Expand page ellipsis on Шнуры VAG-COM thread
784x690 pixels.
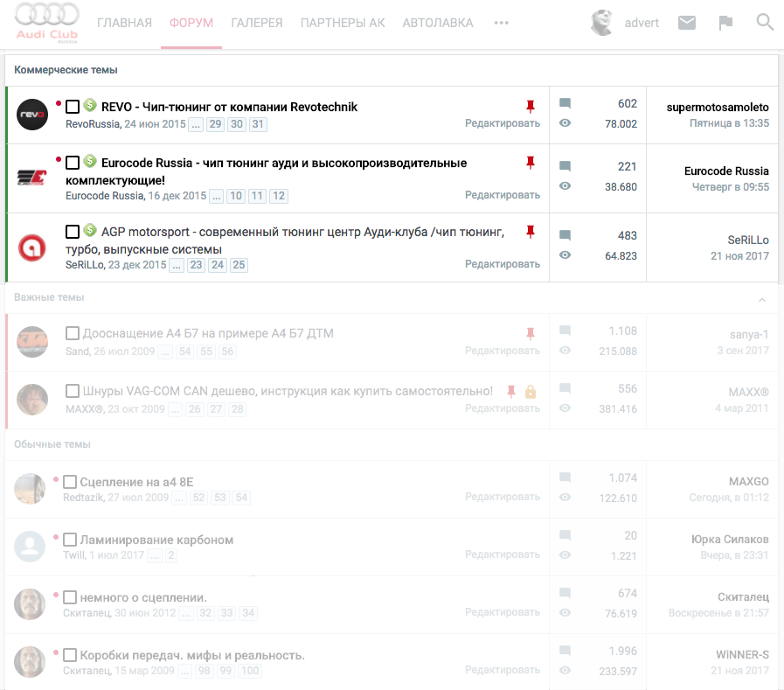[175, 409]
